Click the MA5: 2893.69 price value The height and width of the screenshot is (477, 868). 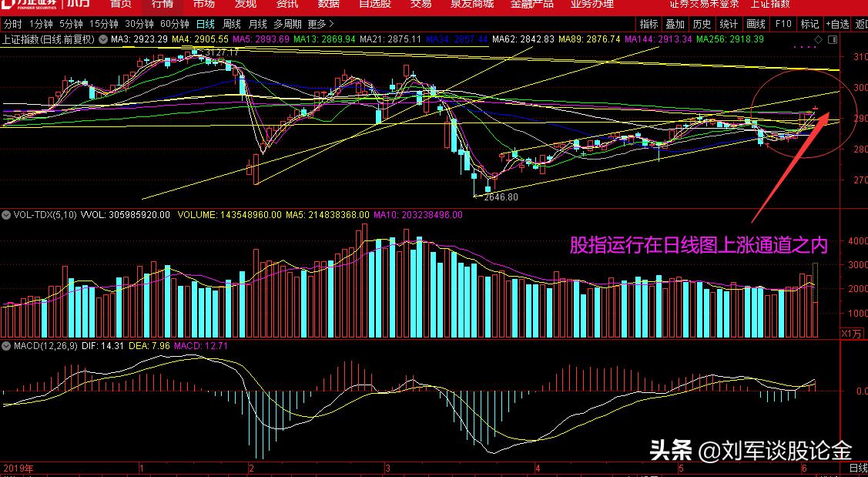(x=261, y=39)
